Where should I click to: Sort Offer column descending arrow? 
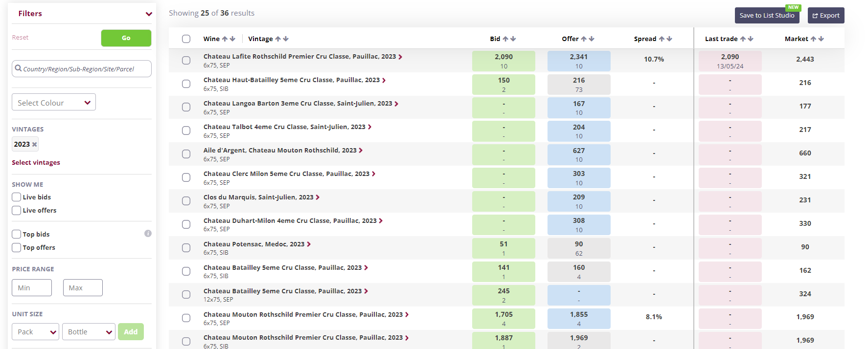point(592,39)
